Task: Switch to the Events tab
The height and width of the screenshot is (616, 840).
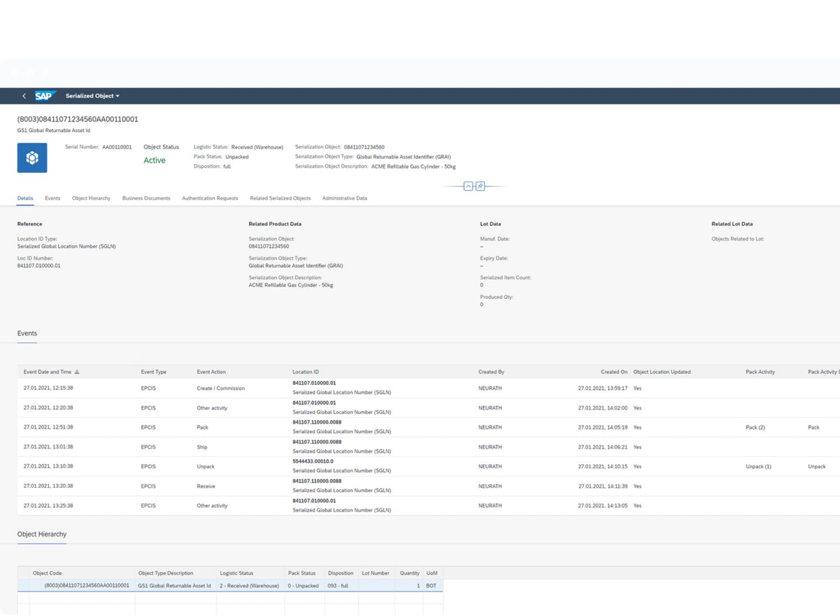Action: pos(52,198)
